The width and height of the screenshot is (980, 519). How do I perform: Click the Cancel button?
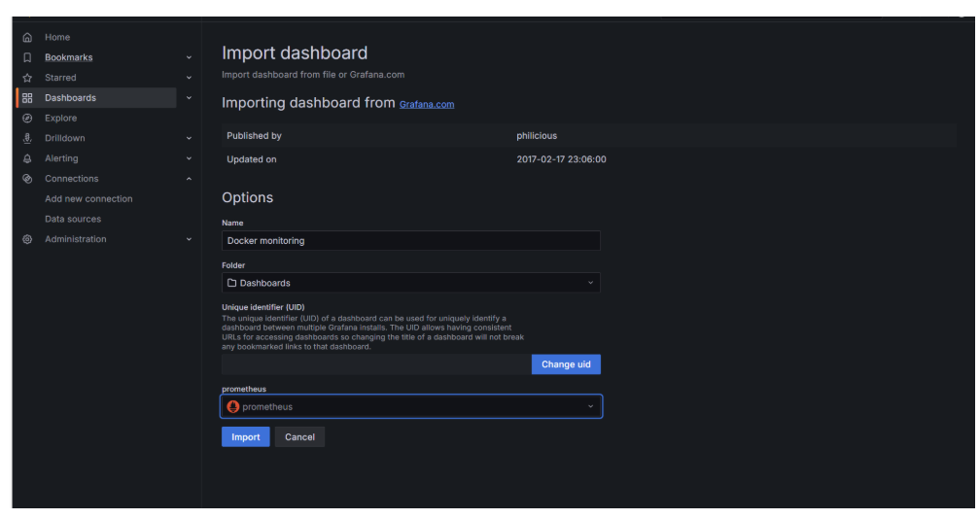[300, 437]
